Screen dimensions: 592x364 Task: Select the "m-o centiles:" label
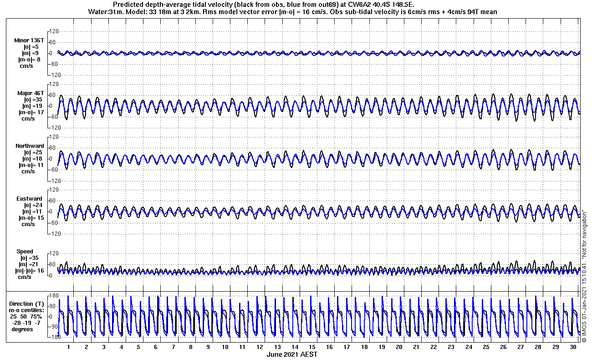[x=27, y=310]
